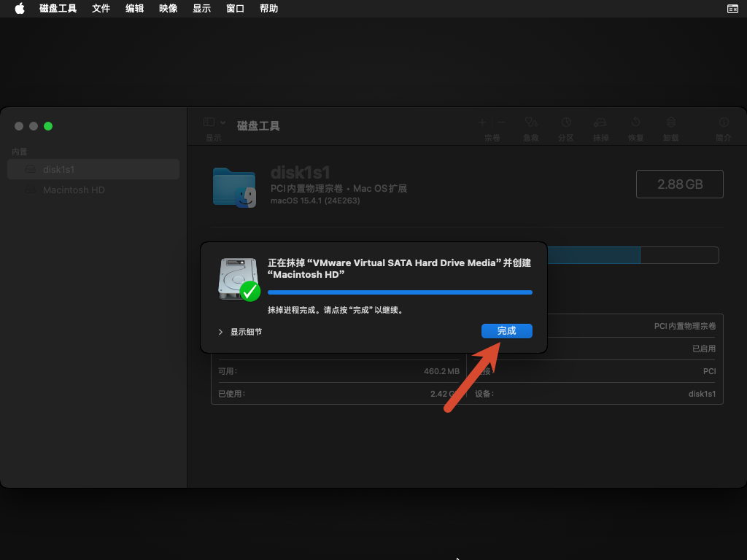Click the disk1s1 device value
Screen dimensions: 747x560
coord(702,394)
